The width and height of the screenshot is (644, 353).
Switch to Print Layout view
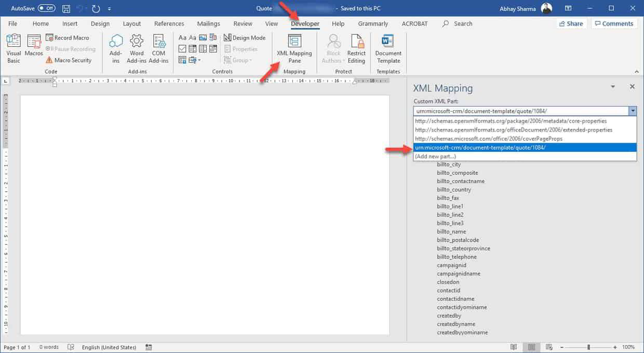[531, 347]
